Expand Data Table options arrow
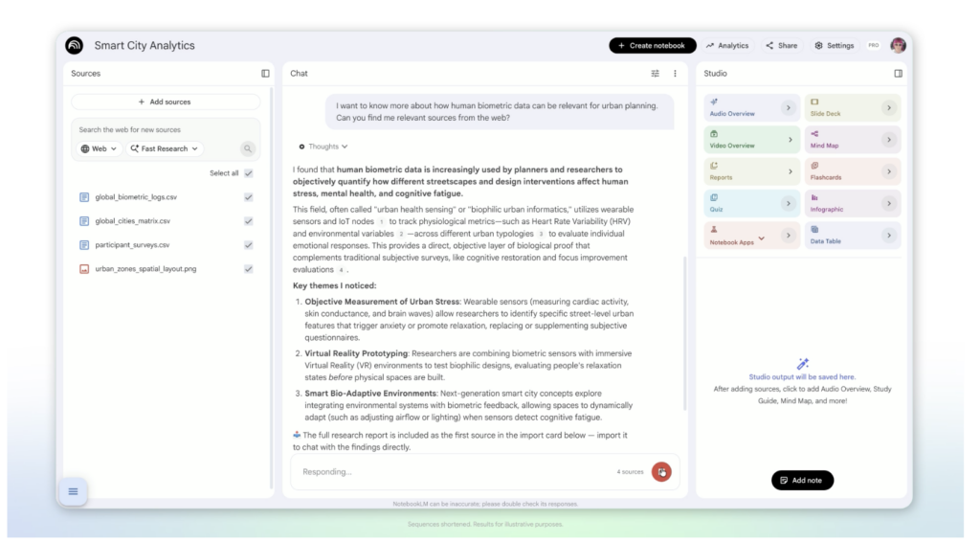 point(889,236)
